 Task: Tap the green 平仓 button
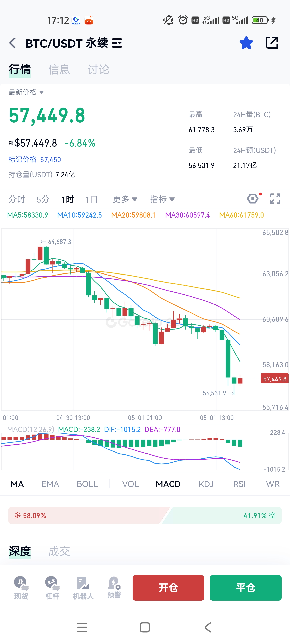click(x=245, y=587)
